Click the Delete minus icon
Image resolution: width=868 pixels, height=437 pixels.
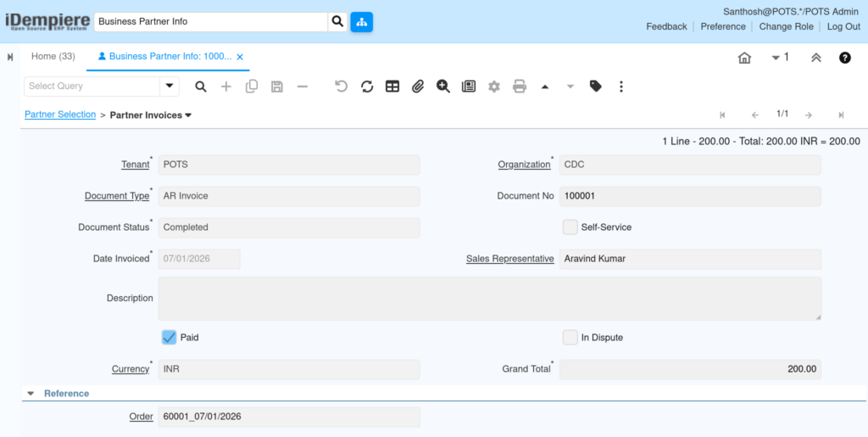coord(303,87)
